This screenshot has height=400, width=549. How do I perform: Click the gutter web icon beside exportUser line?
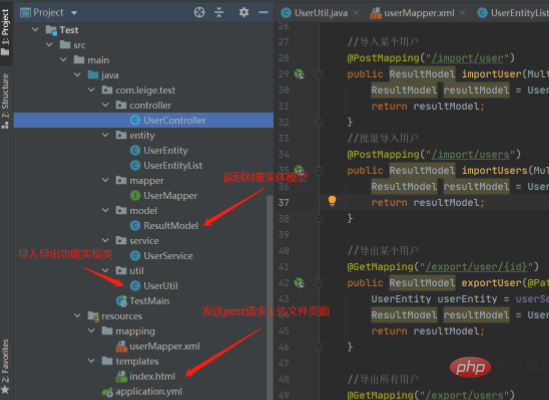click(x=299, y=283)
